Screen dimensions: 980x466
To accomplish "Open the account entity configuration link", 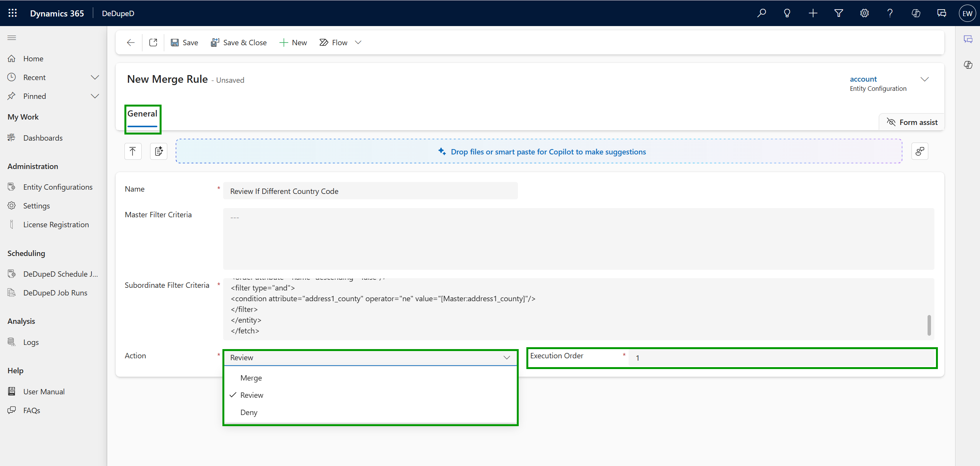I will pyautogui.click(x=863, y=79).
